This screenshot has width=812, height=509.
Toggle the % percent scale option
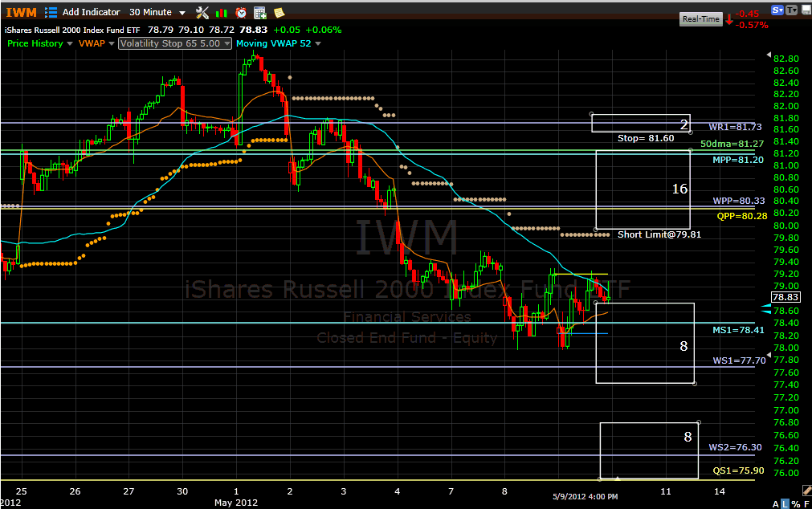pos(795,504)
